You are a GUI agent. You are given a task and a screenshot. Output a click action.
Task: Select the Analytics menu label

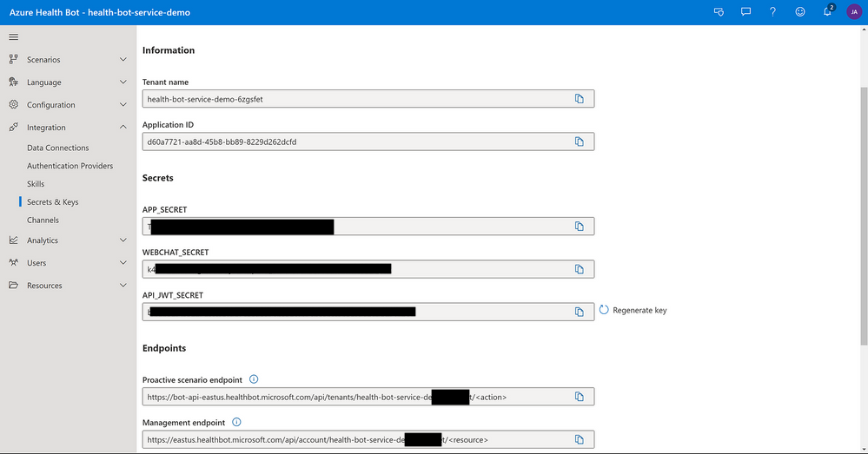pos(43,240)
